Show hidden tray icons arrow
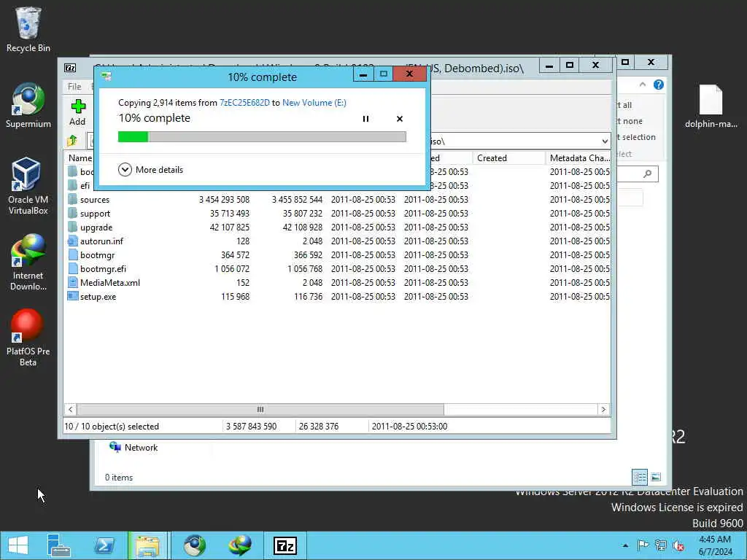The height and width of the screenshot is (560, 747). click(x=625, y=545)
